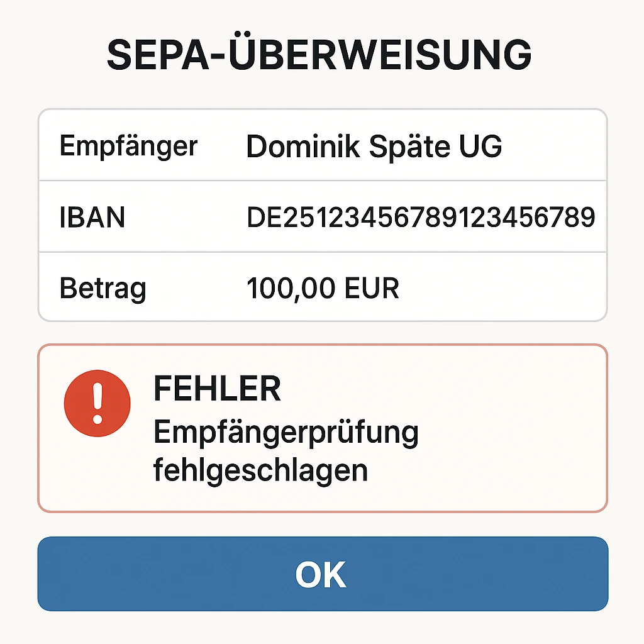Click the word fehlgeschlagen in the error

[x=260, y=470]
